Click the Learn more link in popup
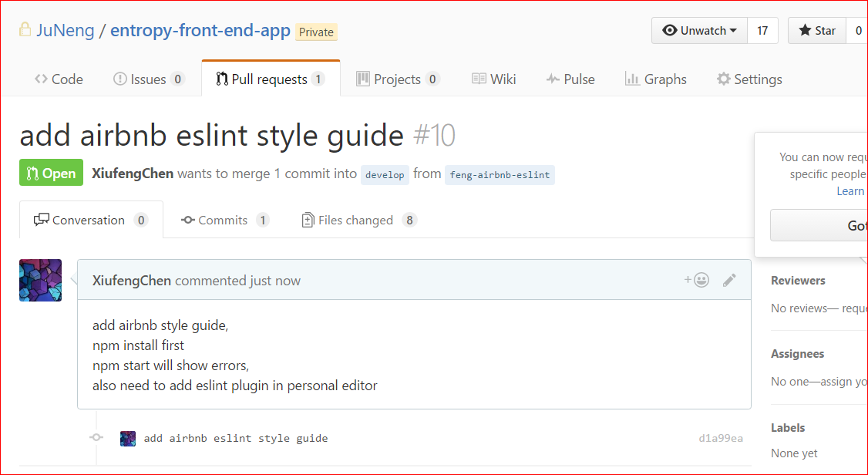The width and height of the screenshot is (868, 475). 850,191
